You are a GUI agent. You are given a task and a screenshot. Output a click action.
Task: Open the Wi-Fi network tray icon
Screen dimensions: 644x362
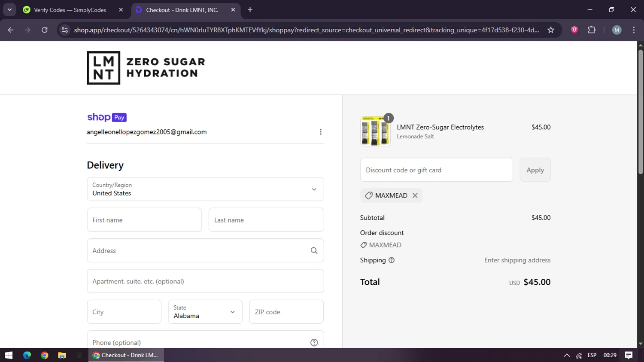[579, 356]
